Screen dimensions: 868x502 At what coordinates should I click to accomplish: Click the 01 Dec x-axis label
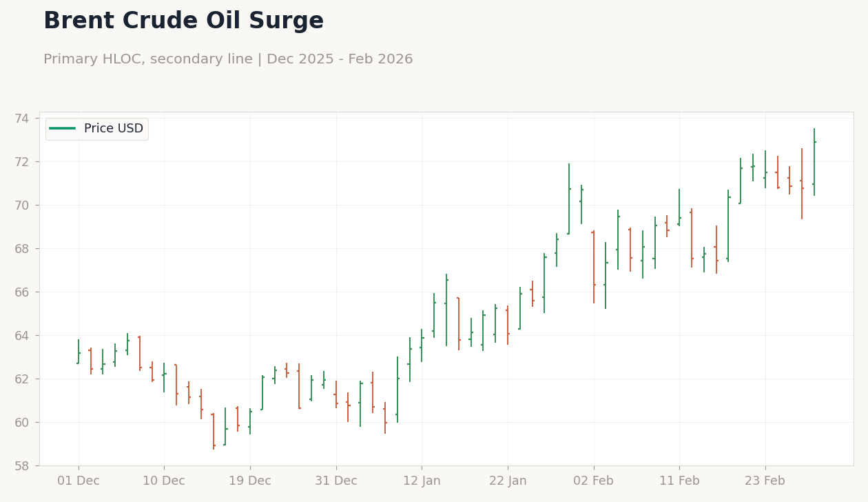pos(78,481)
